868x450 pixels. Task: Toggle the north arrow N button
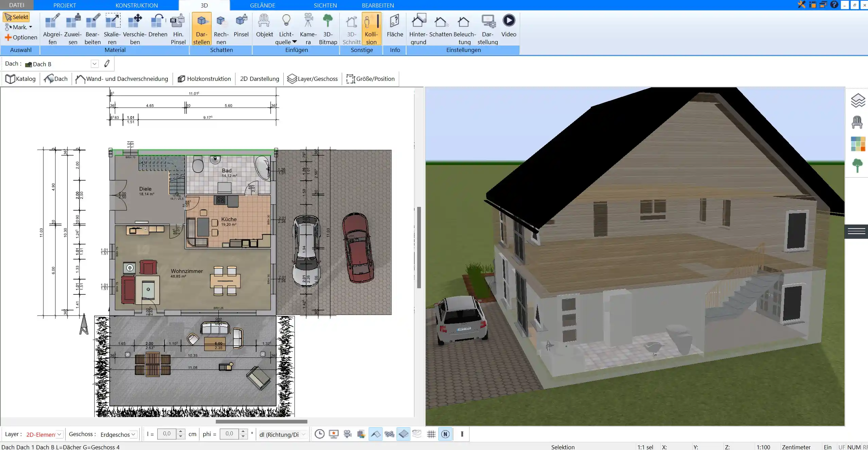pyautogui.click(x=445, y=434)
